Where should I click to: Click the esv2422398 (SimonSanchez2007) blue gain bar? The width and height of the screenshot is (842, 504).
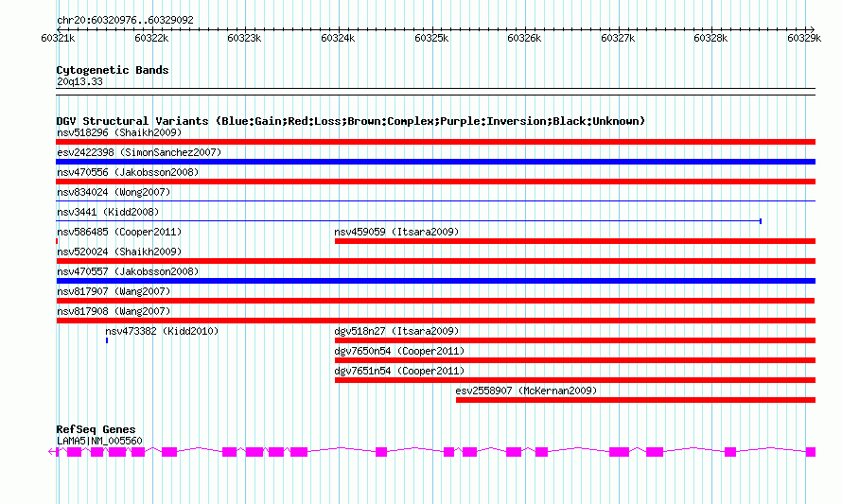click(435, 162)
